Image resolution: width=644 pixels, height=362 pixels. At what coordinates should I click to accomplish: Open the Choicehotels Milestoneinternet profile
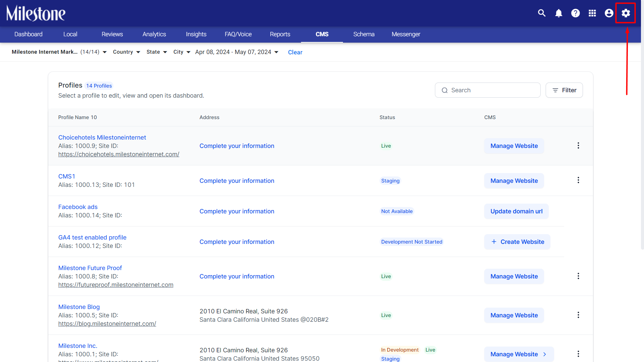(102, 138)
